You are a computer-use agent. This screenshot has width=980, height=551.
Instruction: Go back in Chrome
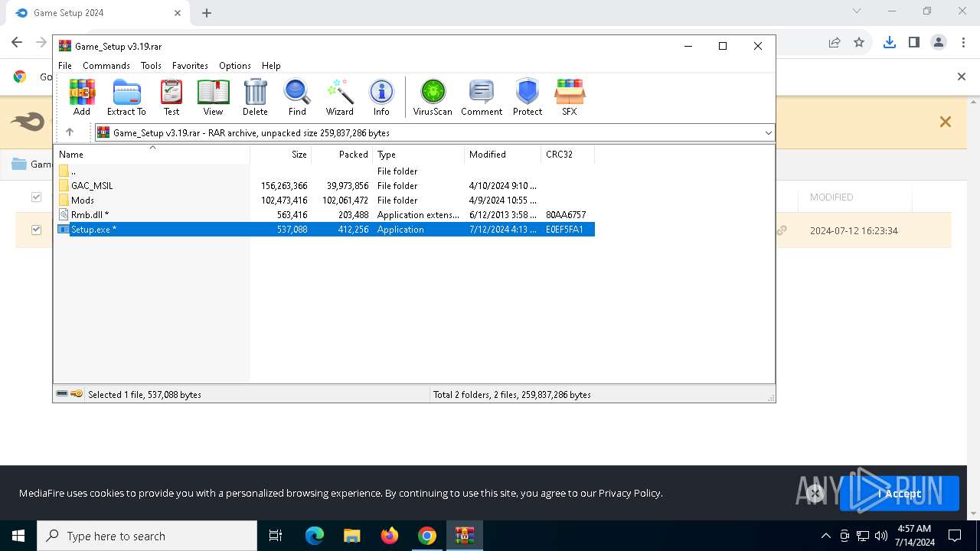tap(17, 42)
